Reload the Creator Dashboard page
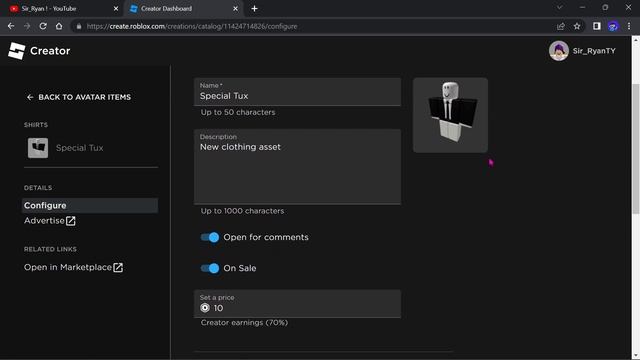This screenshot has height=360, width=640. 43,26
